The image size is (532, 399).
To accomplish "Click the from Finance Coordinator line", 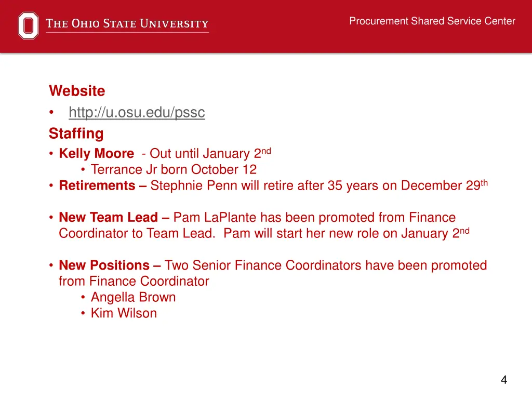I will point(134,281).
